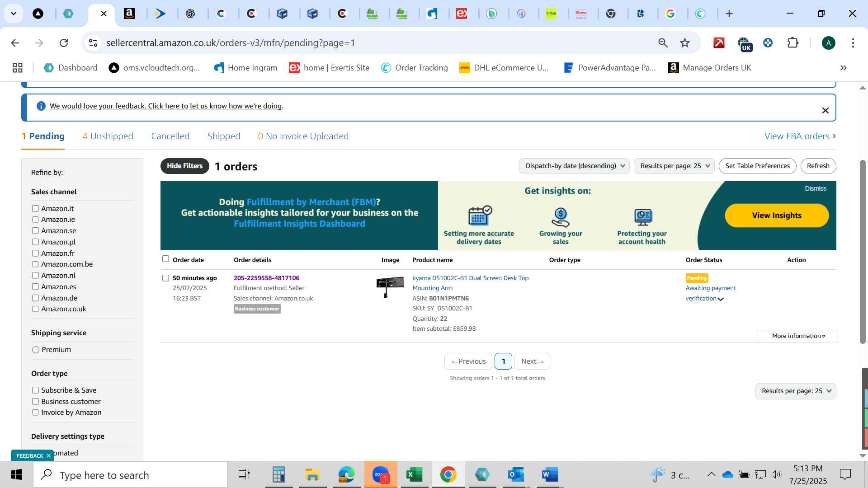Open the zoom magnifier in address bar
Viewport: 868px width, 488px height.
click(663, 43)
